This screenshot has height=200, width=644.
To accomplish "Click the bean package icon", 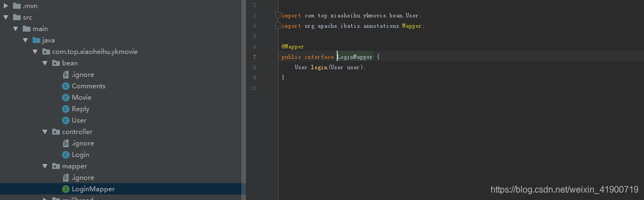I will [x=56, y=63].
